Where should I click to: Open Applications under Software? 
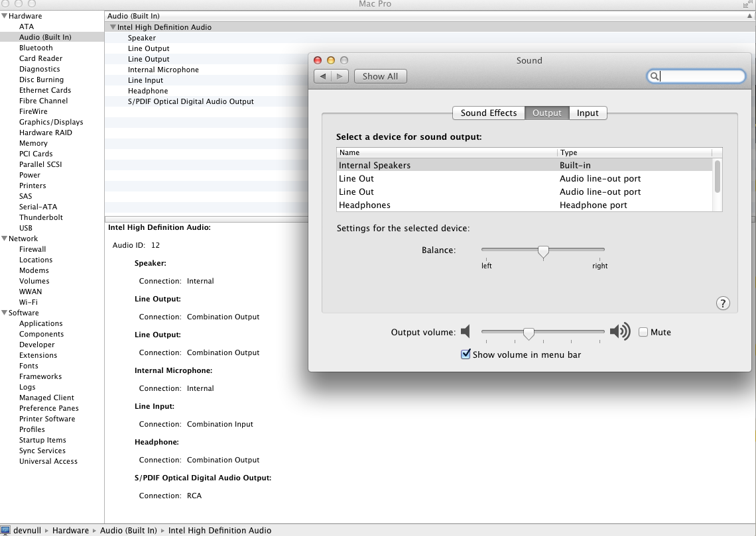(41, 323)
